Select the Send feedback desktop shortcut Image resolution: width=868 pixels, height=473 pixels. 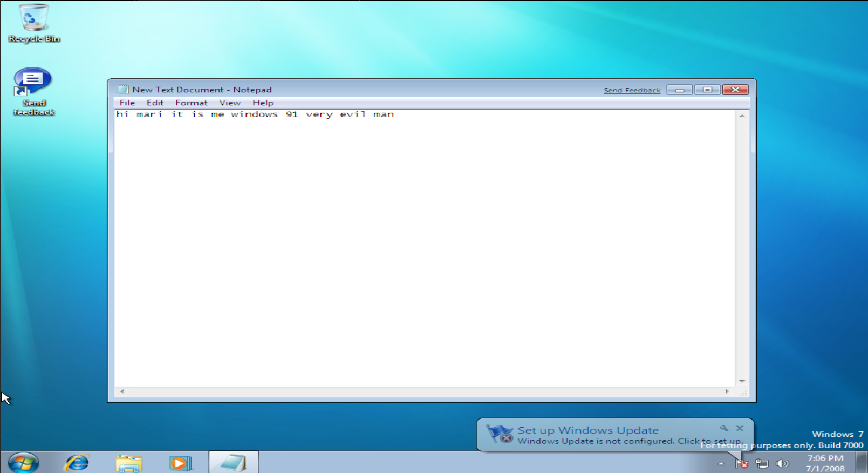coord(33,90)
